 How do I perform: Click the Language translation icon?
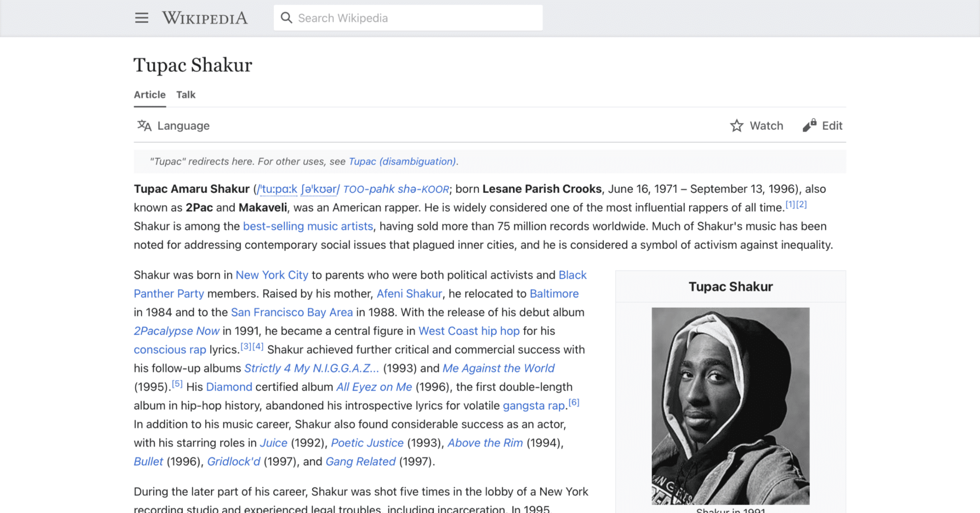[x=144, y=126]
